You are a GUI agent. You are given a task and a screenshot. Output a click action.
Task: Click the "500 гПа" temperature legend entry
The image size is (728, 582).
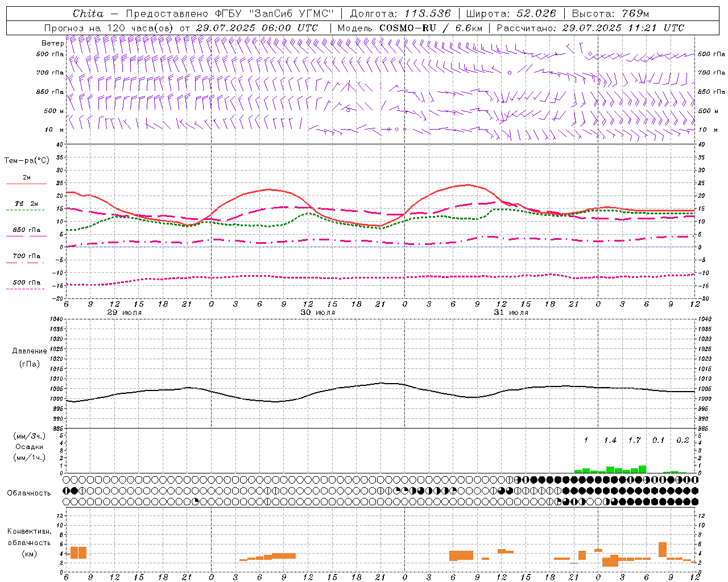[27, 282]
